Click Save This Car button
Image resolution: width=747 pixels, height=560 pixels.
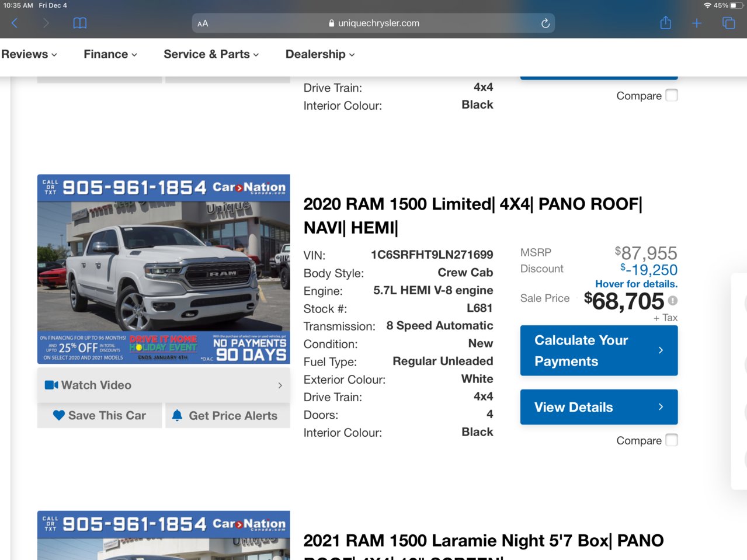click(x=99, y=415)
